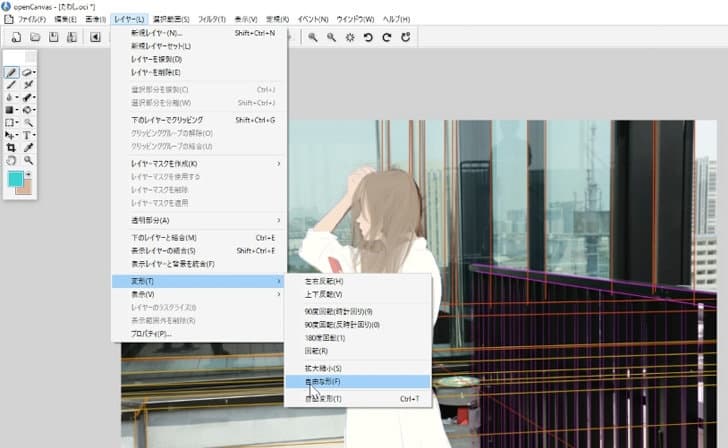Choose 左右反転(H) in transform submenu
Screen dimensions: 728x448
tap(358, 281)
